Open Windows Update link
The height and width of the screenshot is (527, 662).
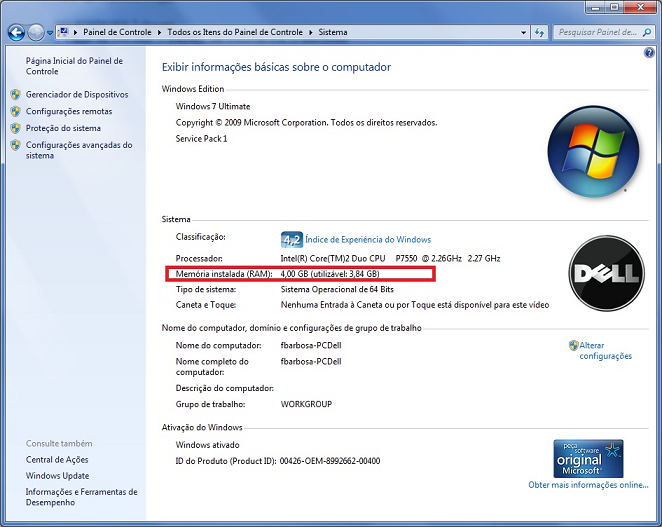57,475
